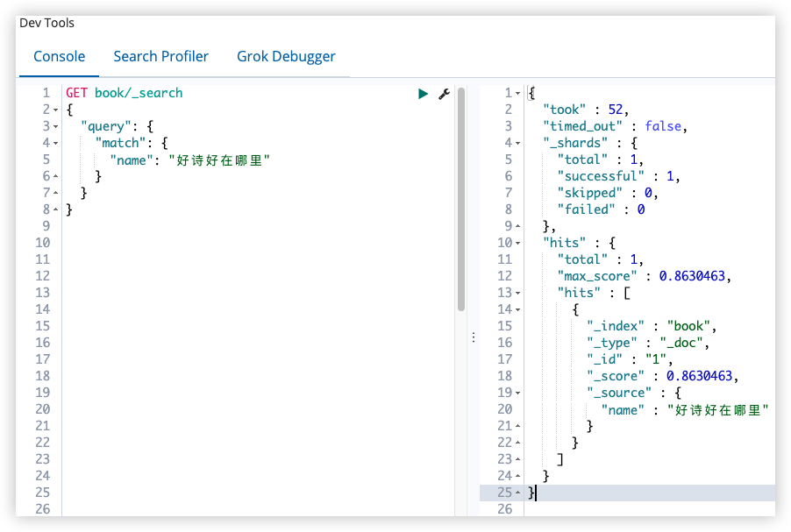
Task: Collapse the "match" block fold arrow
Action: tap(55, 143)
